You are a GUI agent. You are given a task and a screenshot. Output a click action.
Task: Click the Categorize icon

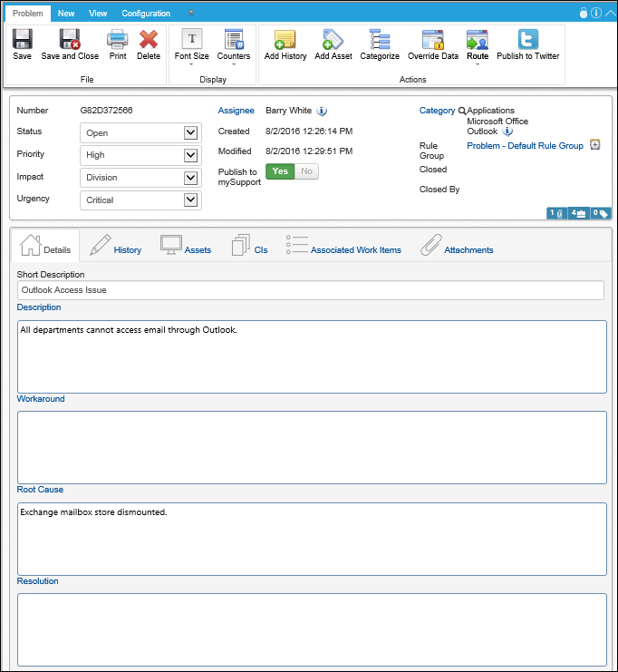coord(380,39)
